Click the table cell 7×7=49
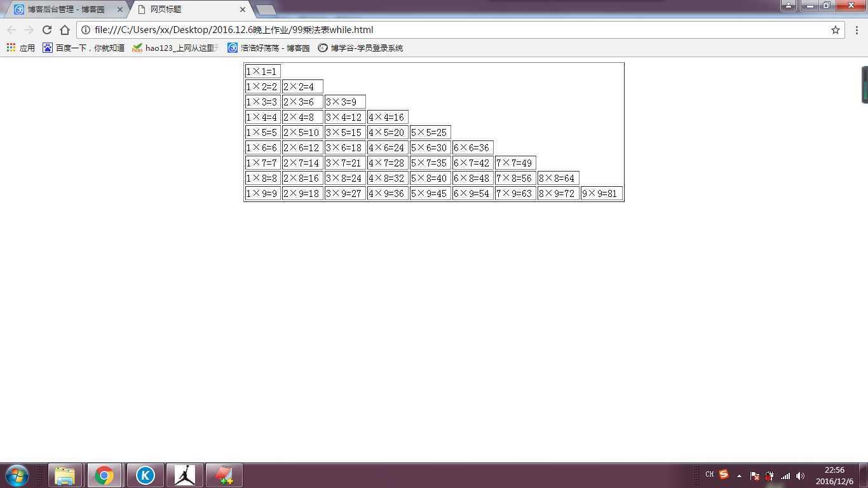Image resolution: width=868 pixels, height=488 pixels. [x=515, y=163]
